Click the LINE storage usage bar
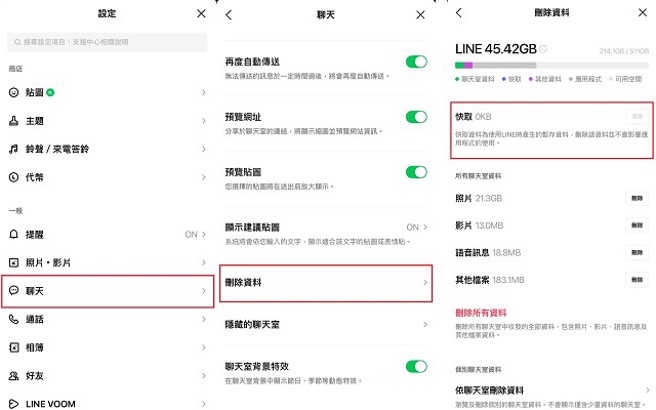This screenshot has height=410, width=656. [x=552, y=65]
